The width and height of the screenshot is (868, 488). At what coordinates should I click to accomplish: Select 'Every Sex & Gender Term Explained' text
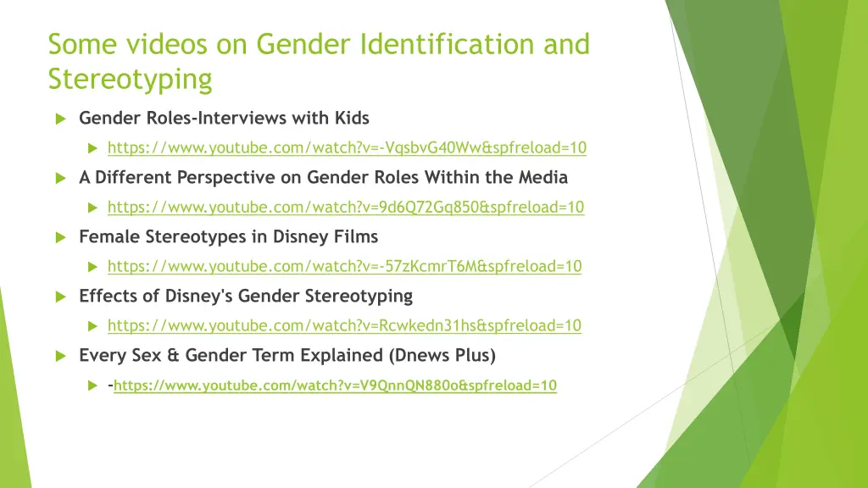(x=231, y=355)
